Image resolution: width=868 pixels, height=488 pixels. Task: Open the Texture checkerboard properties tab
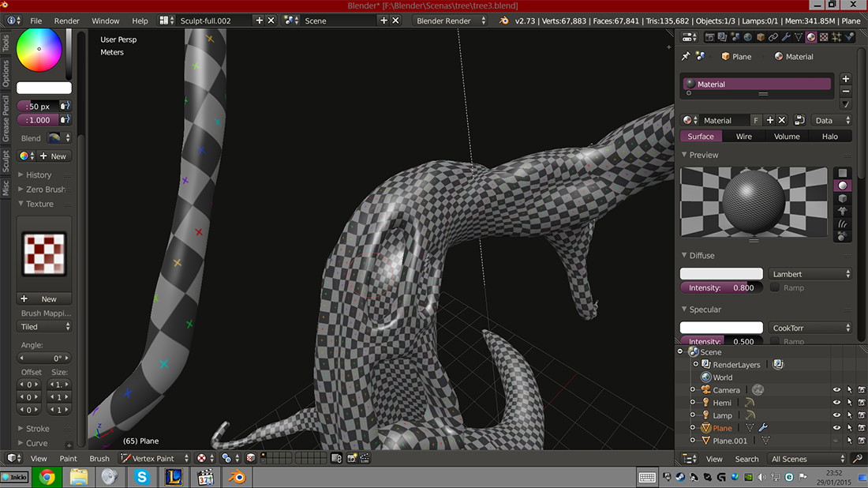824,38
